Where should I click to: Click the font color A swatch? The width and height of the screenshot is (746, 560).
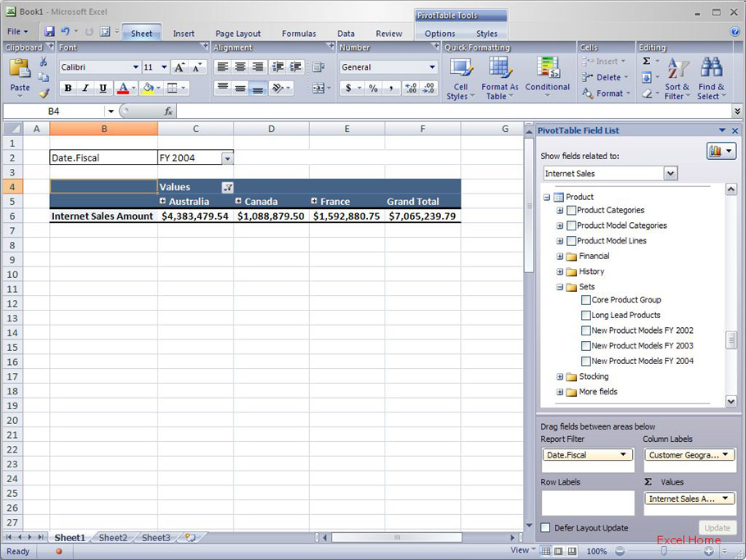point(123,88)
